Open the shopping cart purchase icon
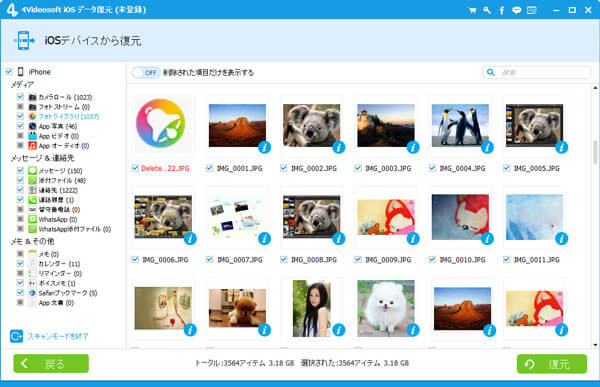This screenshot has height=387, width=600. click(473, 10)
